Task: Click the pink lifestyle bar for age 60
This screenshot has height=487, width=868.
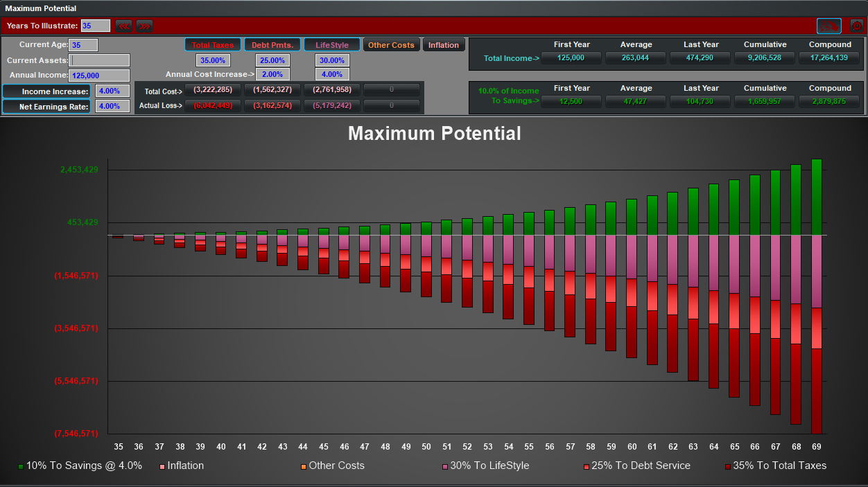Action: click(x=632, y=257)
